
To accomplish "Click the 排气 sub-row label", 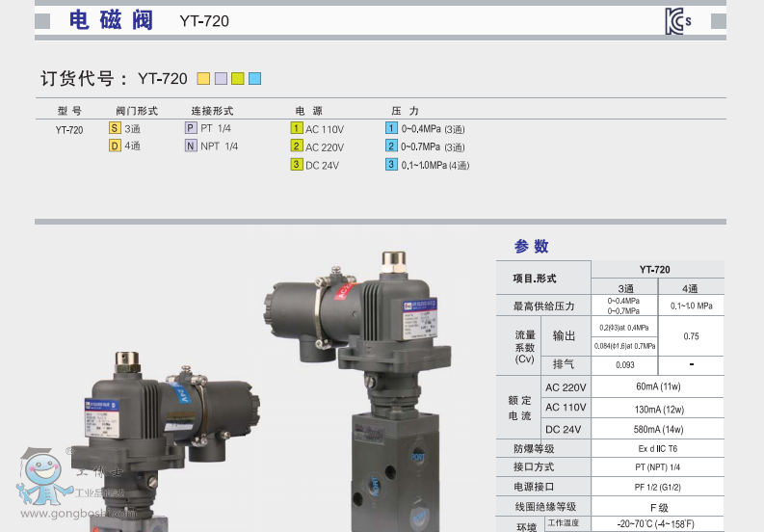I will click(566, 364).
